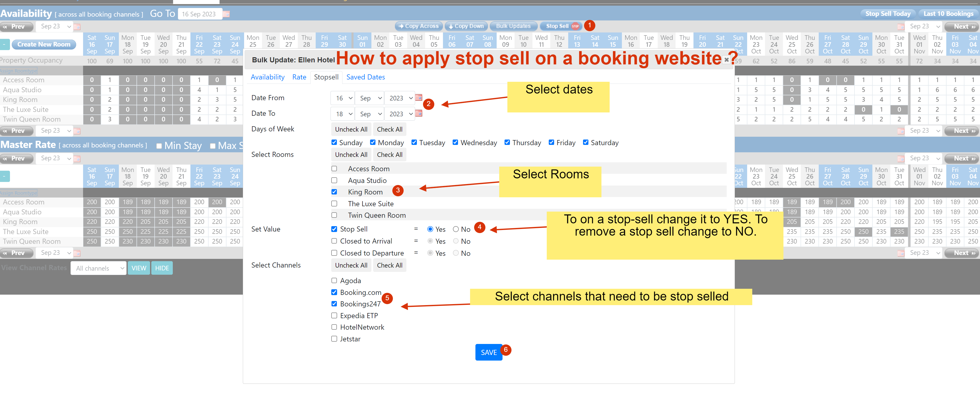This screenshot has width=980, height=415.
Task: Collapse room list with minus button
Action: click(x=5, y=44)
